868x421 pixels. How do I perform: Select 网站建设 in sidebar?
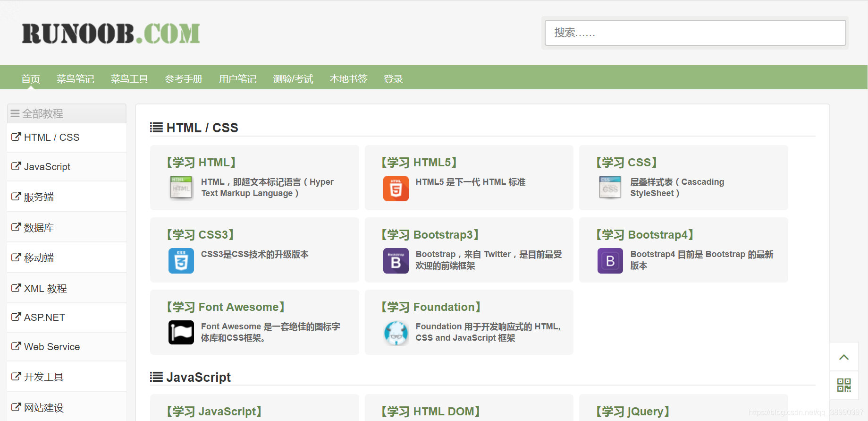click(67, 407)
